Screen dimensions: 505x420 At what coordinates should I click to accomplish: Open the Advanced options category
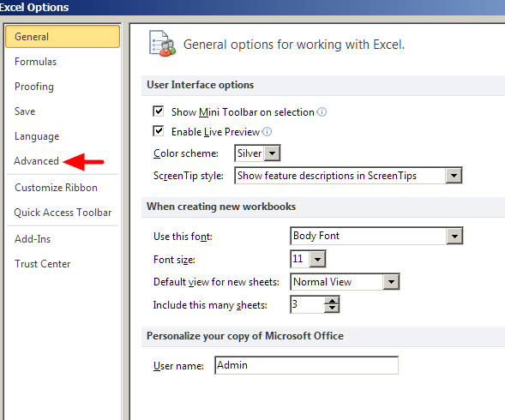tap(36, 161)
